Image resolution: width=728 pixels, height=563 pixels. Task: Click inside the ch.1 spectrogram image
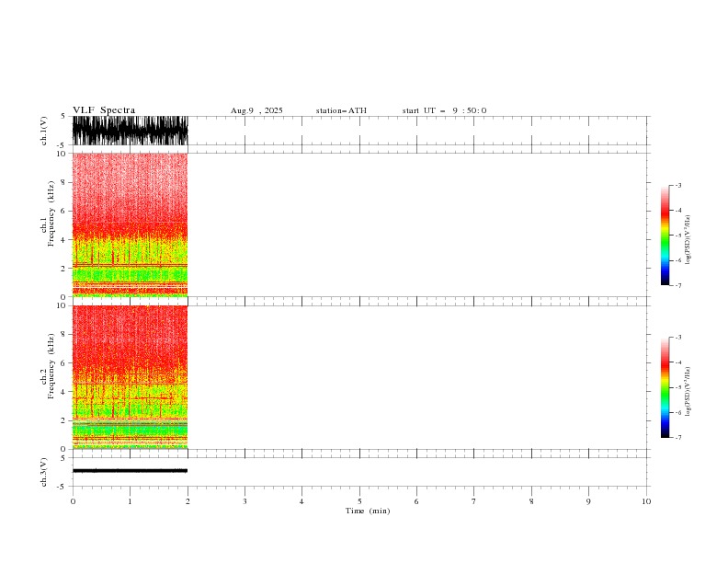tap(130, 224)
